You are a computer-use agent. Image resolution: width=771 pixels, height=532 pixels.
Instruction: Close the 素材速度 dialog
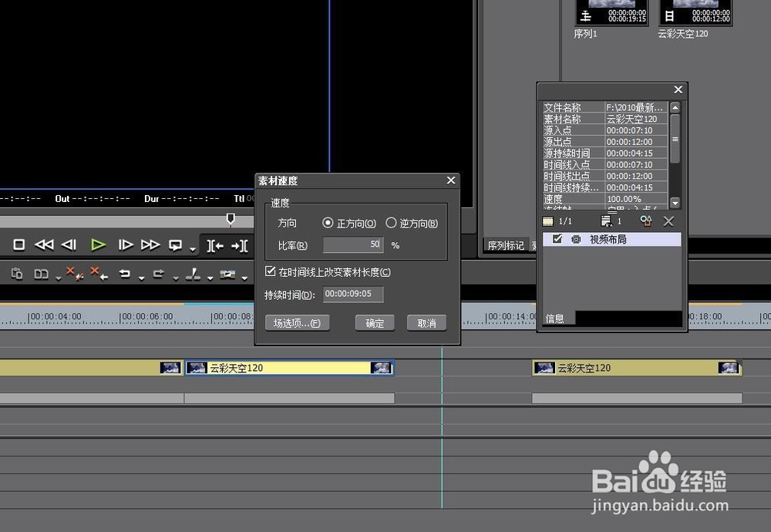click(x=451, y=180)
